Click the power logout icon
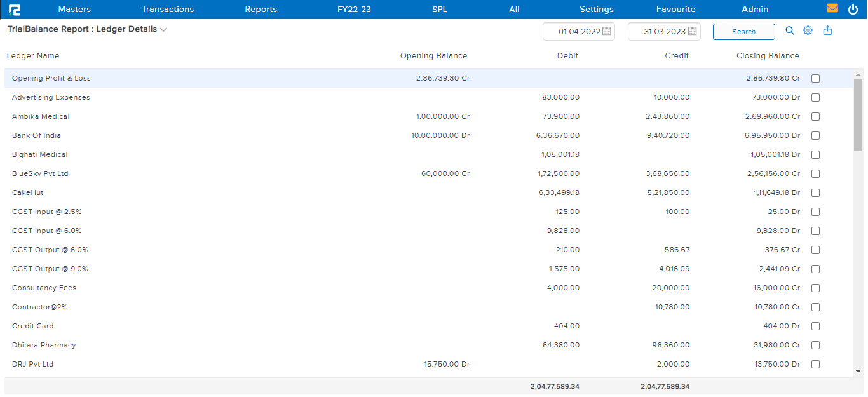The image size is (868, 397). pyautogui.click(x=853, y=9)
